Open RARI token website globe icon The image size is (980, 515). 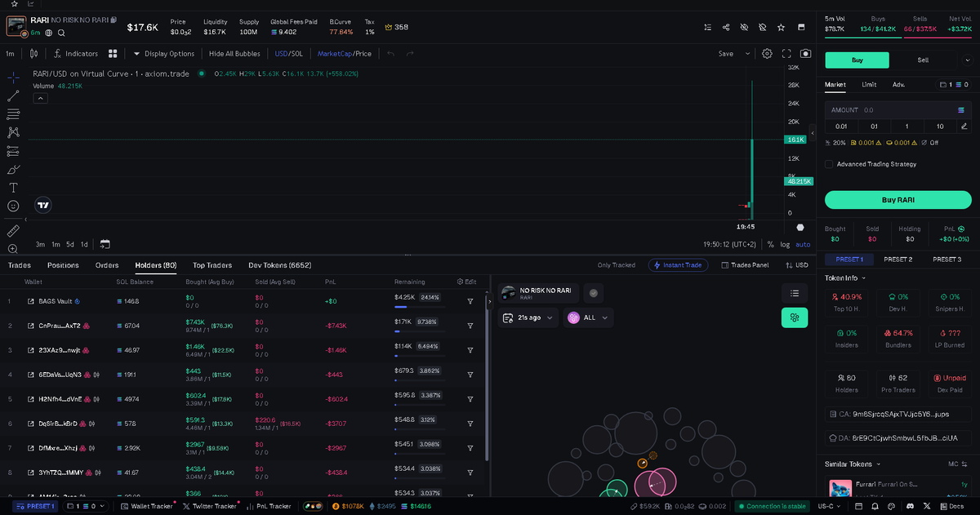(49, 33)
